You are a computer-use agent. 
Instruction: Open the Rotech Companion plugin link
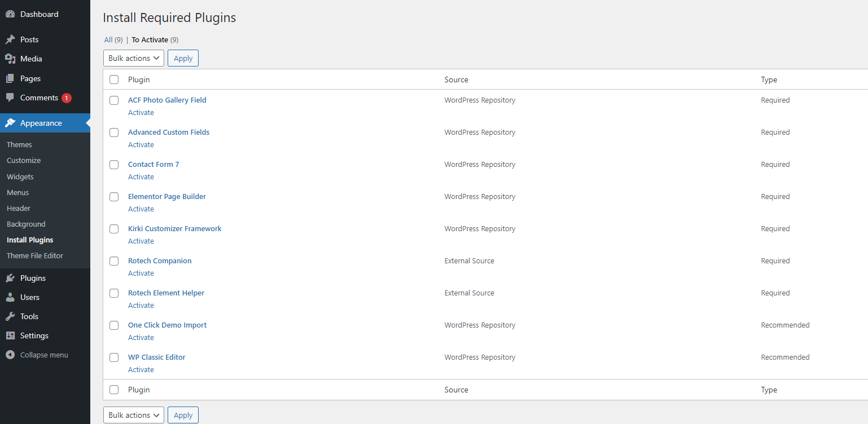[x=160, y=260]
